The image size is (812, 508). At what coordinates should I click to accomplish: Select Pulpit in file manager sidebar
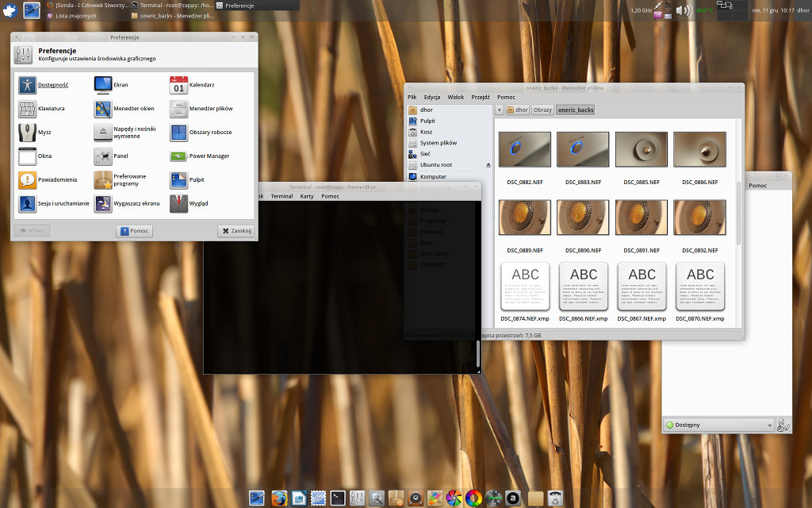pyautogui.click(x=449, y=121)
